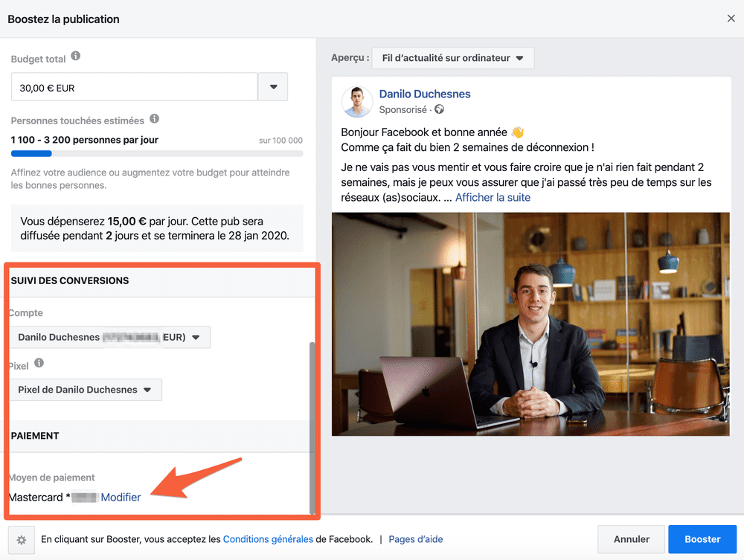Viewport: 744px width, 560px height.
Task: Open the Fil d'actualité sur ordinateur preview selector
Action: [x=452, y=57]
